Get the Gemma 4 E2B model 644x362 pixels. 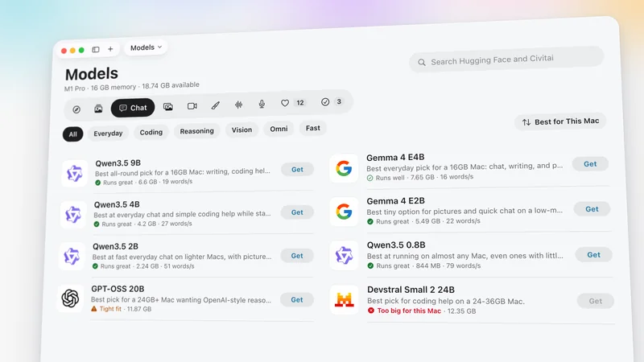coord(592,209)
